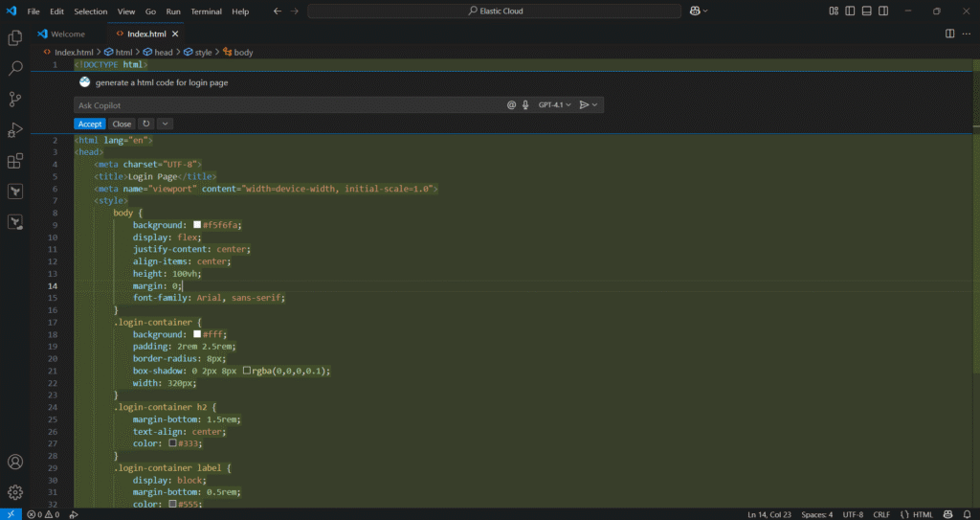Open the Search view icon

point(15,68)
